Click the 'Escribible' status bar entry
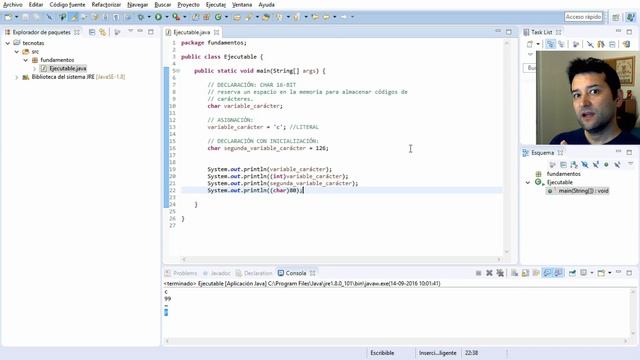640x360 pixels. (382, 353)
